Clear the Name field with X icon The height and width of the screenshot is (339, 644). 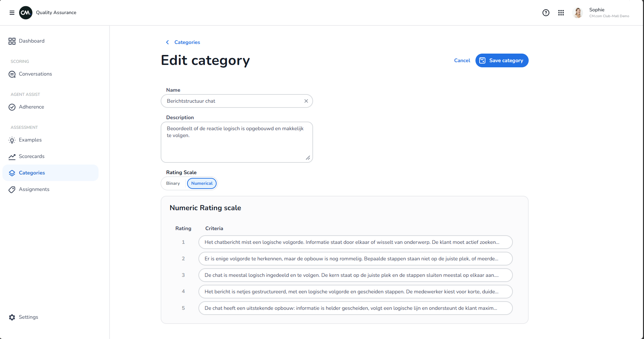click(306, 101)
